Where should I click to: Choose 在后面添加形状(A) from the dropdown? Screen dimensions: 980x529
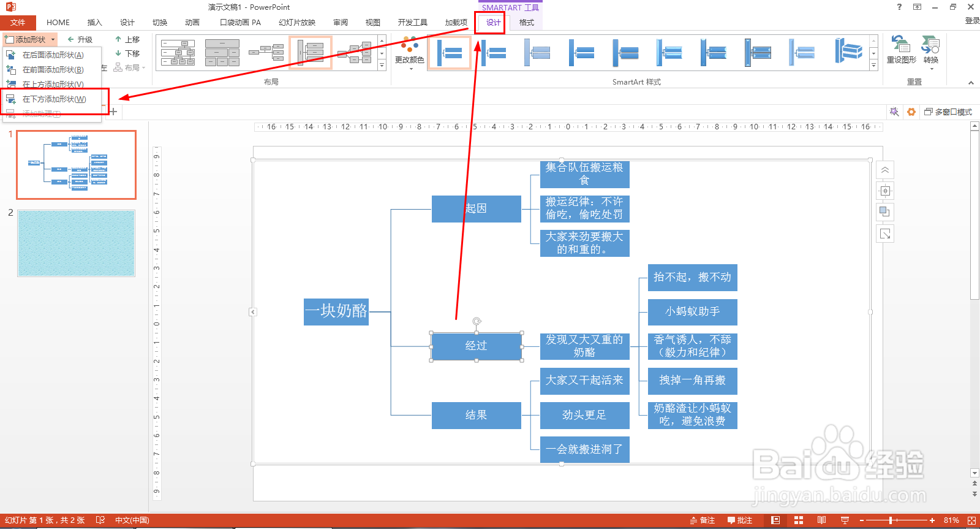click(52, 55)
